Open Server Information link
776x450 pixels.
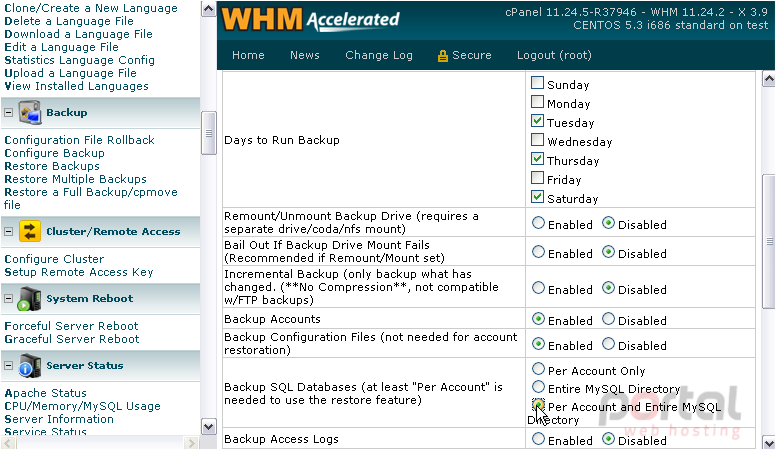pyautogui.click(x=59, y=419)
